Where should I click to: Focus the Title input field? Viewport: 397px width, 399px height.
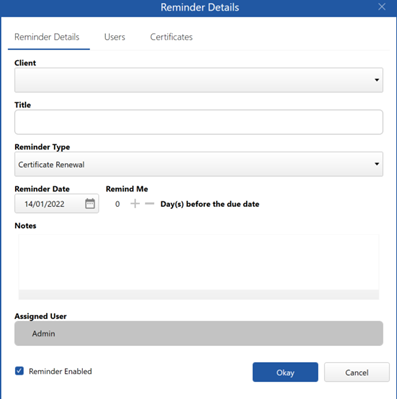click(x=199, y=122)
